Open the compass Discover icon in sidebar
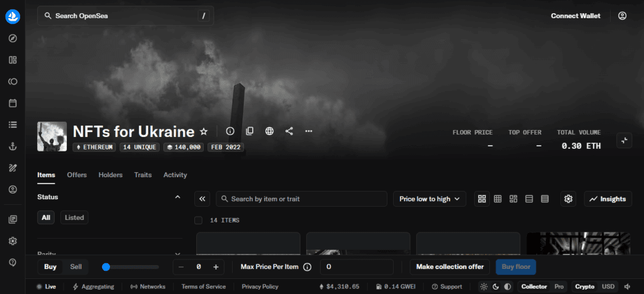Viewport: 644px width, 294px height. click(13, 38)
